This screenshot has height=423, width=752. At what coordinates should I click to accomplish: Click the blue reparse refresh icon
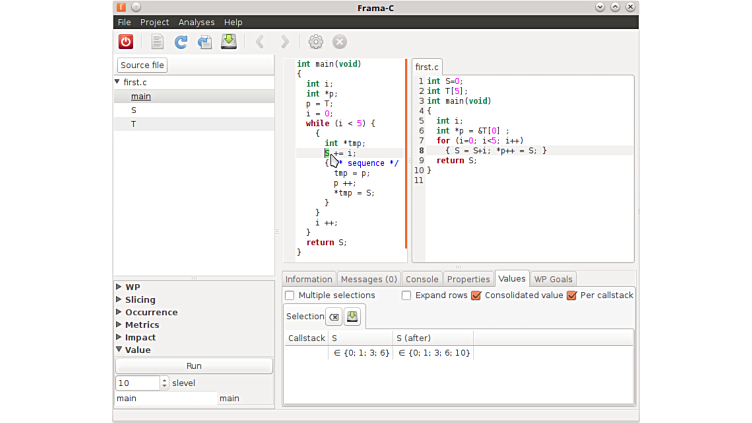pos(181,42)
